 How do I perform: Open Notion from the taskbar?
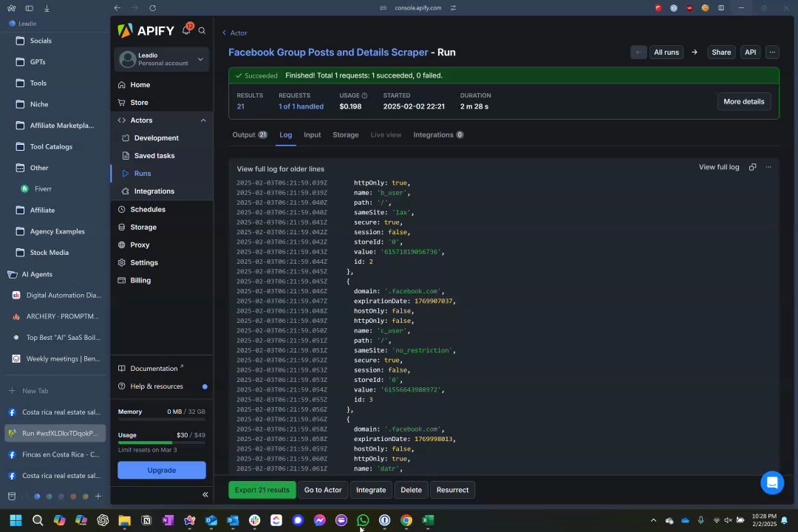pos(146,519)
